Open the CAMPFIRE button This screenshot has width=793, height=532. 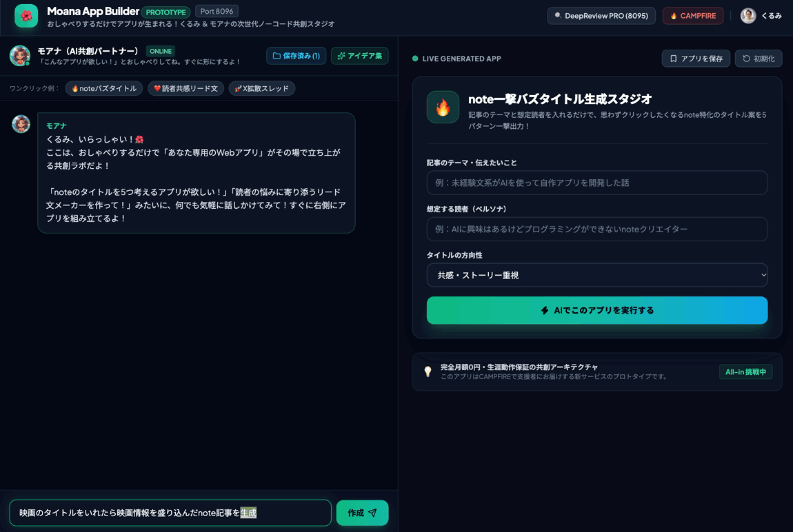tap(693, 16)
